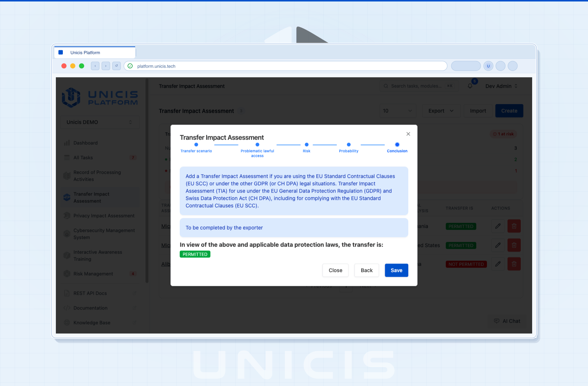Click the All Tasks list icon

pyautogui.click(x=67, y=157)
